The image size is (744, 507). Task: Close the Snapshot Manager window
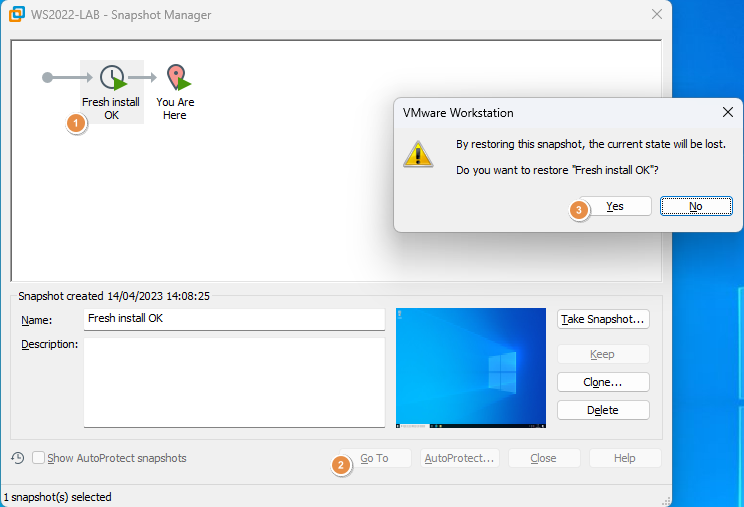coord(657,14)
